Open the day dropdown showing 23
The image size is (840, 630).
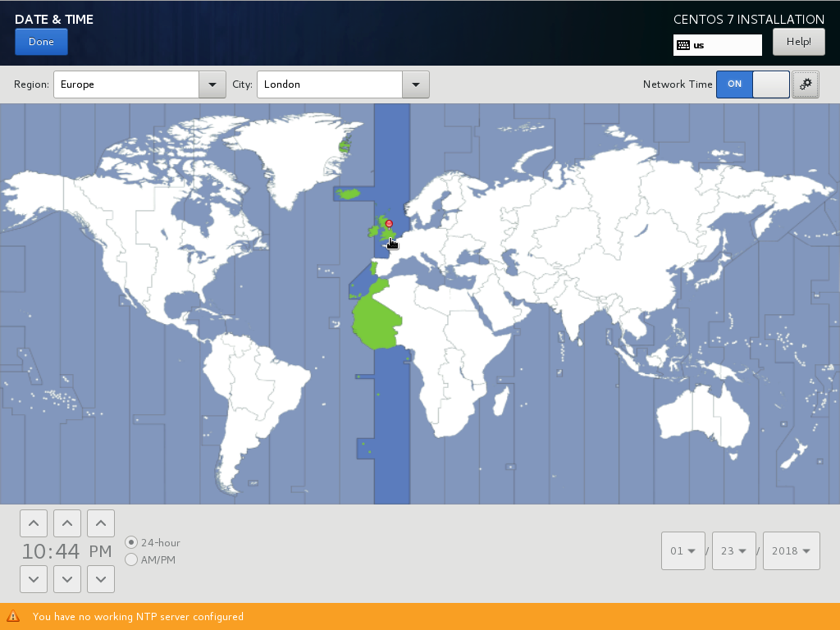point(734,550)
